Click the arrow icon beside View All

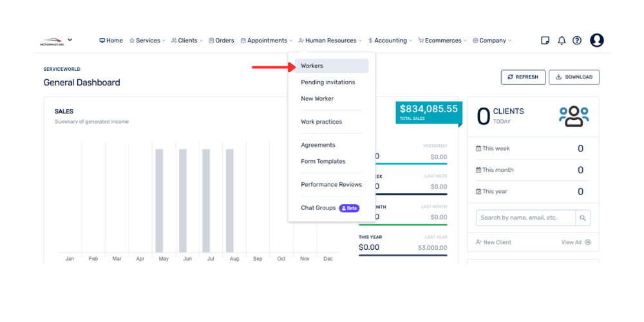587,242
